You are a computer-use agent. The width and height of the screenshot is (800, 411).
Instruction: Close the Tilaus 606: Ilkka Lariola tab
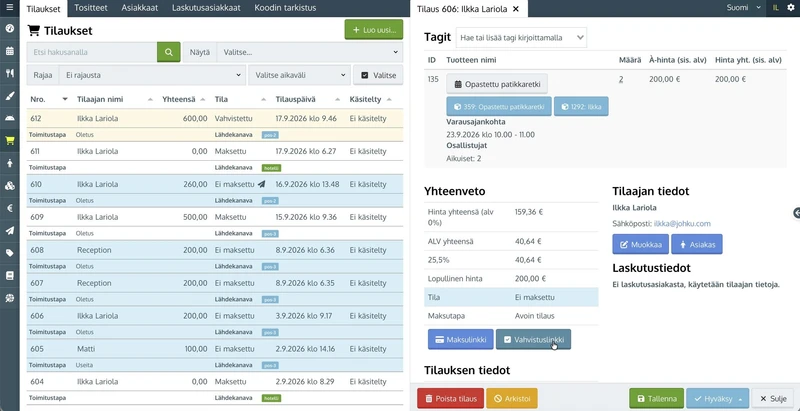(x=516, y=9)
